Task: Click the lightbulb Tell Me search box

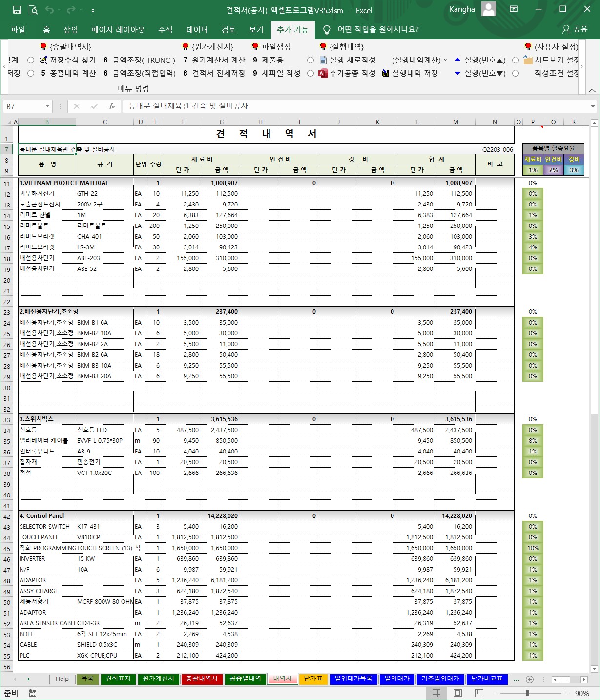Action: point(372,29)
